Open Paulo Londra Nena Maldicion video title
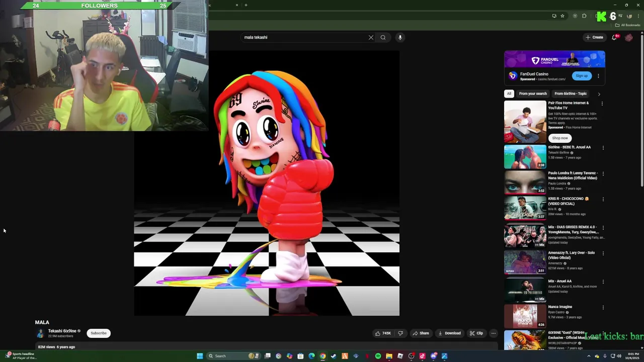The height and width of the screenshot is (362, 644). (573, 175)
